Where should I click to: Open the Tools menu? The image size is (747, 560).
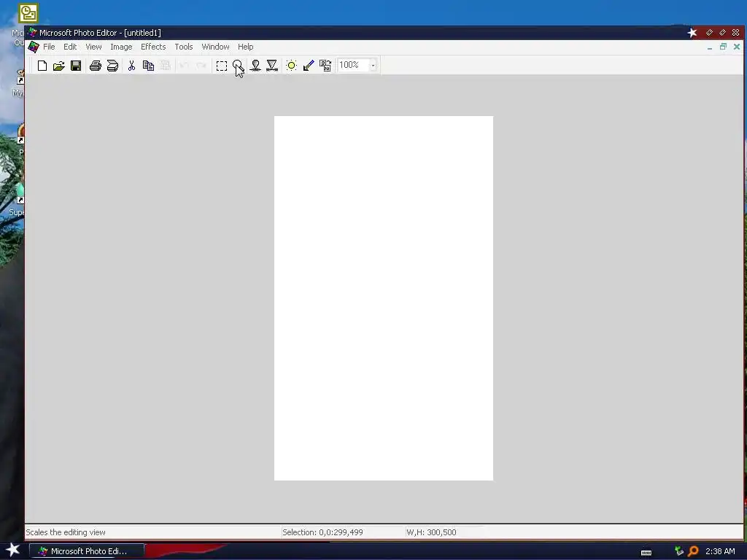[184, 47]
